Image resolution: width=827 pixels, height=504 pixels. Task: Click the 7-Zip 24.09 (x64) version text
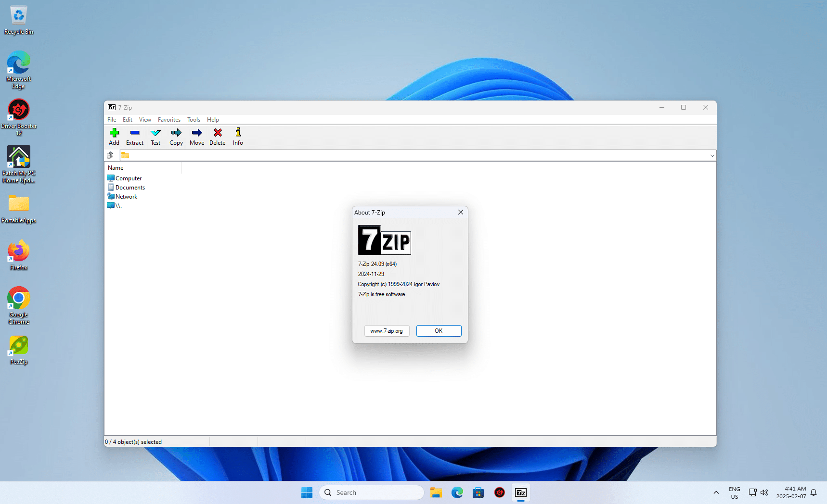pos(377,264)
